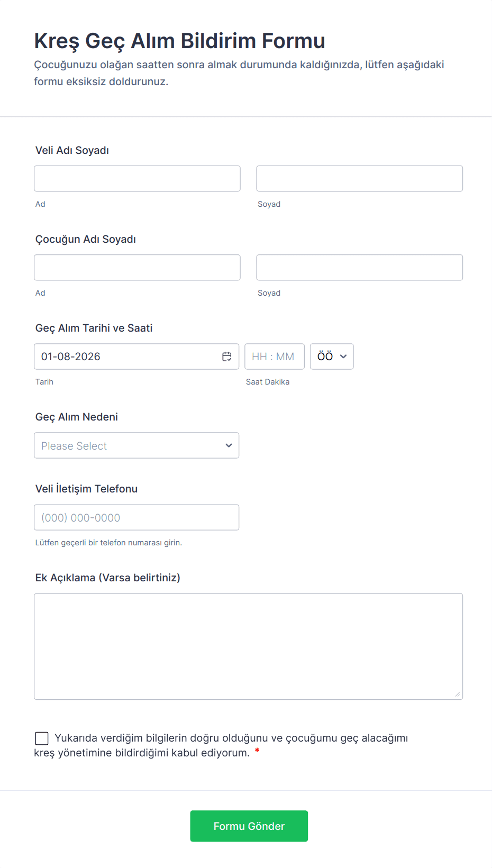Viewport: 492px width, 868px height.
Task: Click the Veli İletişim Telefonu label
Action: click(x=86, y=489)
